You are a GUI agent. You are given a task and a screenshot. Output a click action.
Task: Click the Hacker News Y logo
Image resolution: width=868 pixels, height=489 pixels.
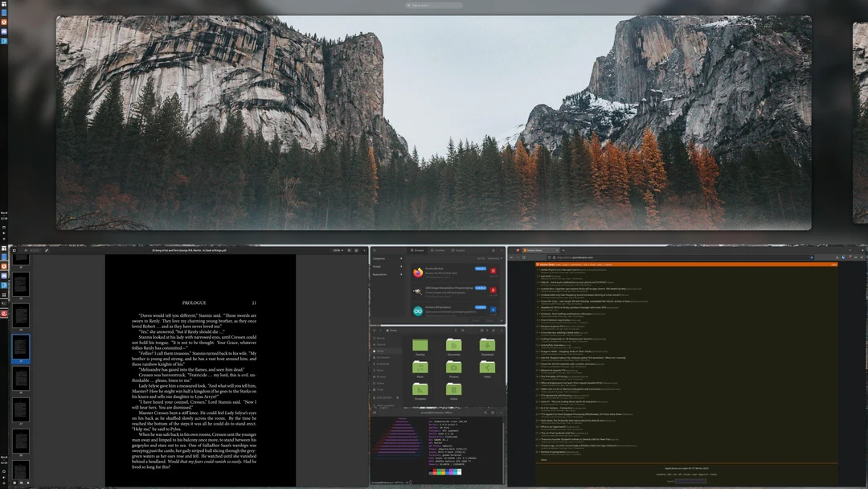tap(538, 263)
